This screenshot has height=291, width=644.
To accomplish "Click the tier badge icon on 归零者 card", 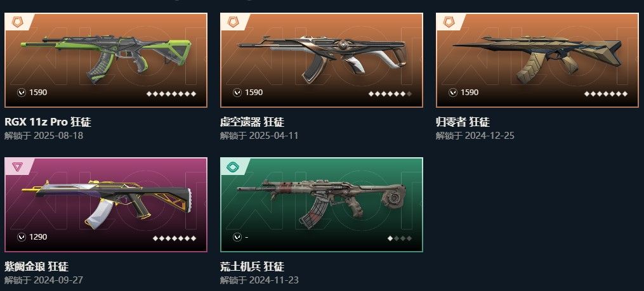I will pyautogui.click(x=449, y=22).
